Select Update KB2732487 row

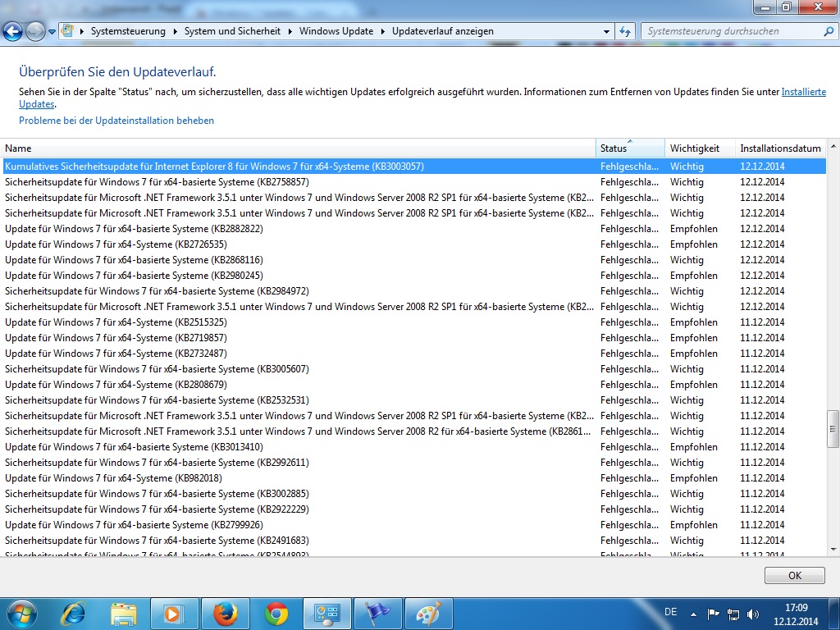tap(414, 354)
